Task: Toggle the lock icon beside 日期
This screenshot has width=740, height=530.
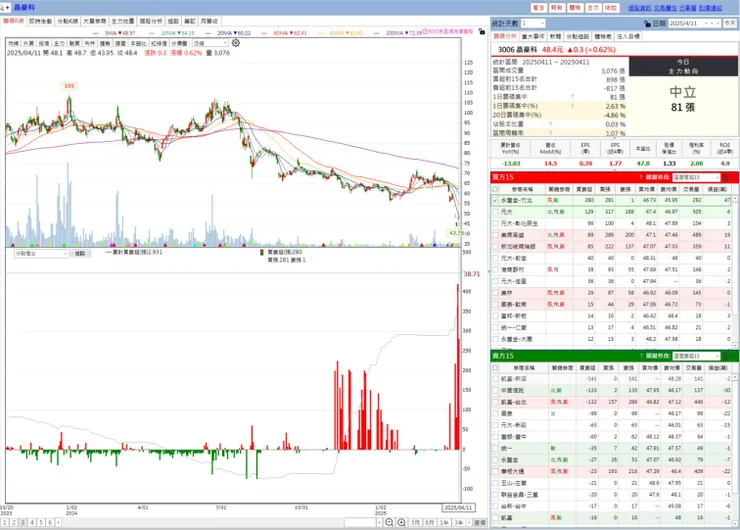Action: click(647, 23)
